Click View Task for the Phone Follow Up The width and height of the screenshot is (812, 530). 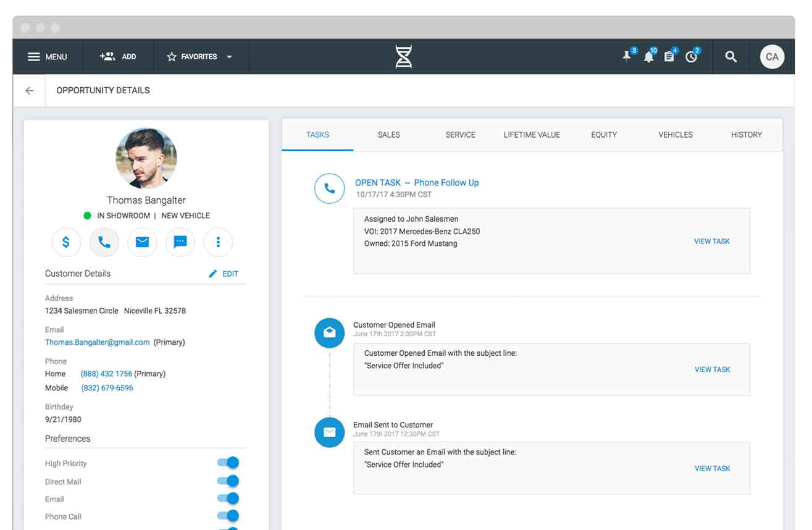point(711,242)
